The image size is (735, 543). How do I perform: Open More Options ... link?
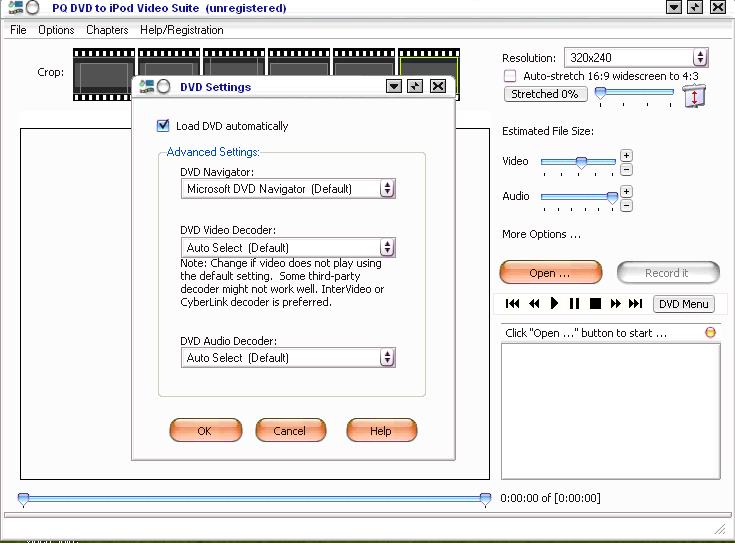[x=541, y=234]
